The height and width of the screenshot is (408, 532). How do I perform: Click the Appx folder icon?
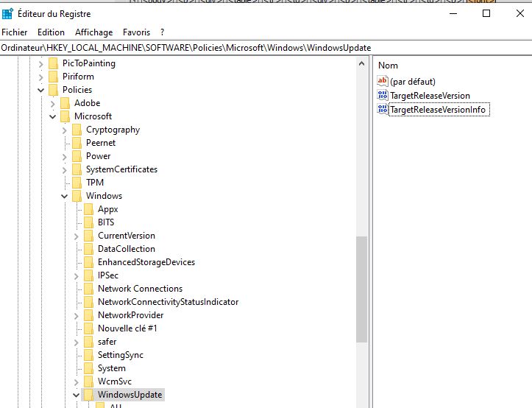[x=89, y=209]
